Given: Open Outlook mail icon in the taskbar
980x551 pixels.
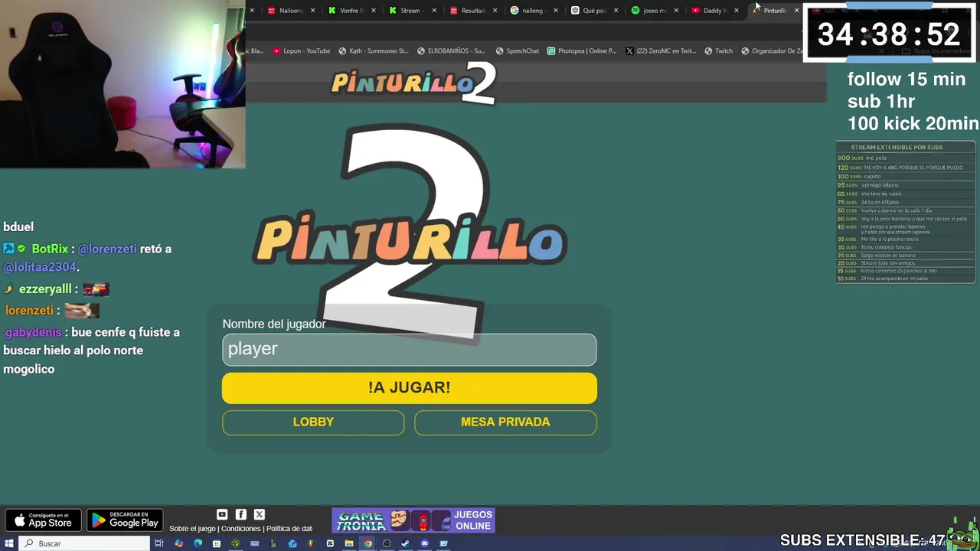Looking at the screenshot, I should click(292, 543).
